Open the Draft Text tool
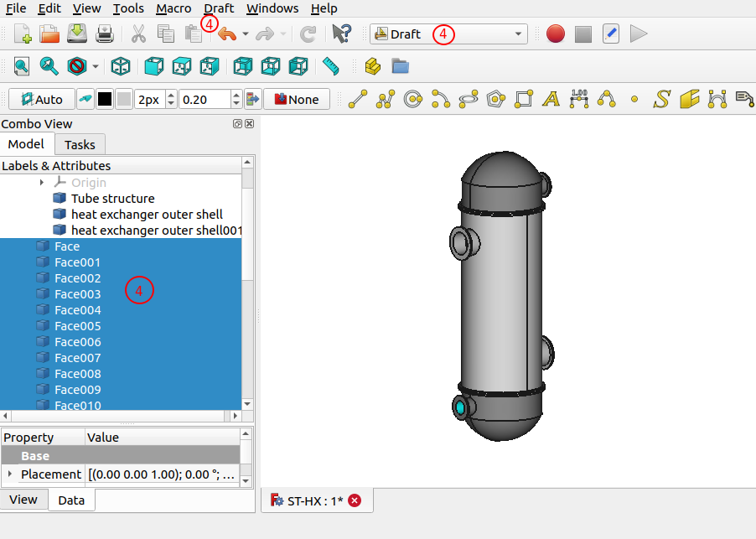This screenshot has height=539, width=756. [551, 98]
